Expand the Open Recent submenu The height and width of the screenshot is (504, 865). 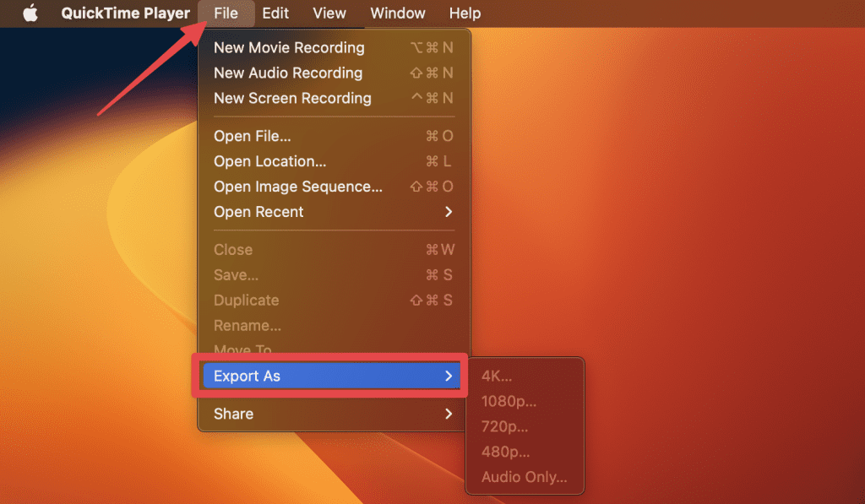[334, 212]
